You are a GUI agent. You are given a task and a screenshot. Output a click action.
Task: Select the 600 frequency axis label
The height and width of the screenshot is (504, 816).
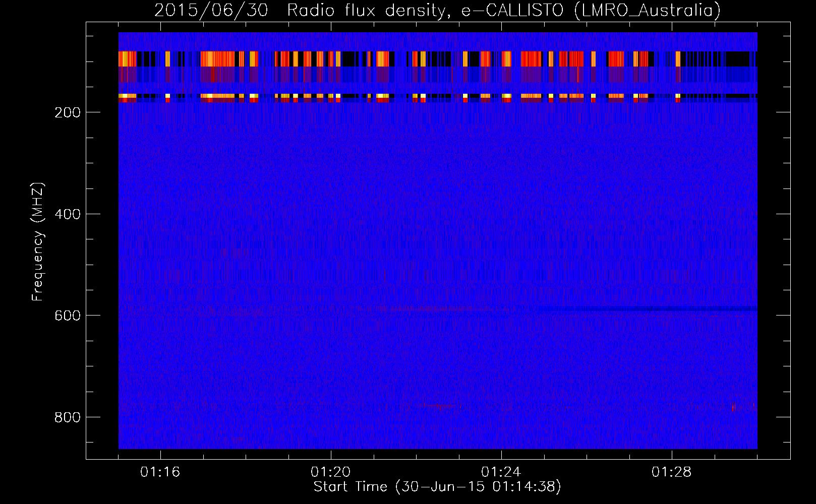67,316
